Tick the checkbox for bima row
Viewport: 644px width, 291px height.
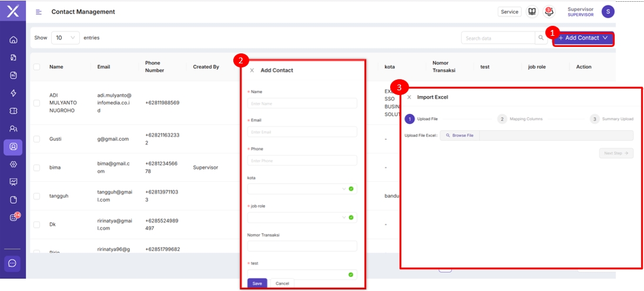coord(36,168)
